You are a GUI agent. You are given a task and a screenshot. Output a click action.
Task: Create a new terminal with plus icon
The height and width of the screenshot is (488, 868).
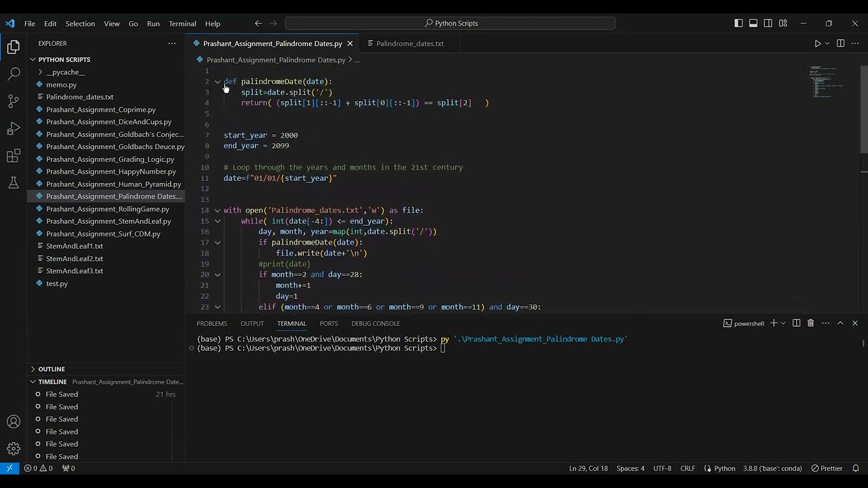click(773, 323)
